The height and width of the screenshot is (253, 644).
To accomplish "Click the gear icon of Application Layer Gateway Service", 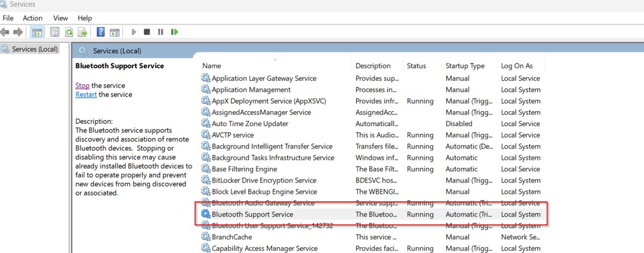I will click(x=206, y=78).
